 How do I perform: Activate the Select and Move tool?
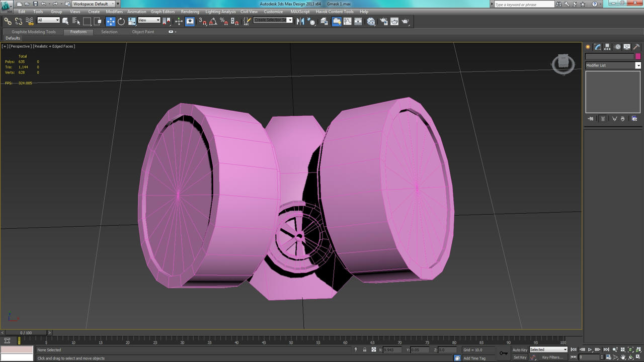pos(110,21)
